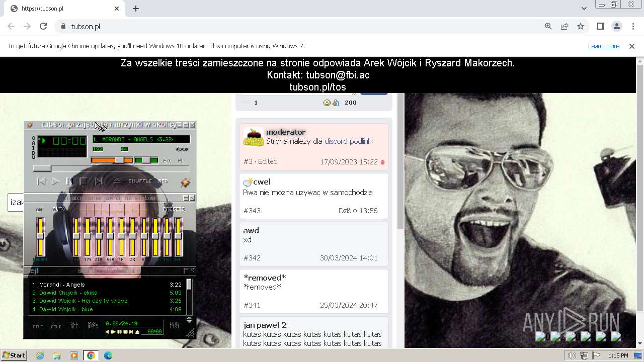Open the equalizer PRESETS menu
This screenshot has width=644, height=362.
pos(174,209)
